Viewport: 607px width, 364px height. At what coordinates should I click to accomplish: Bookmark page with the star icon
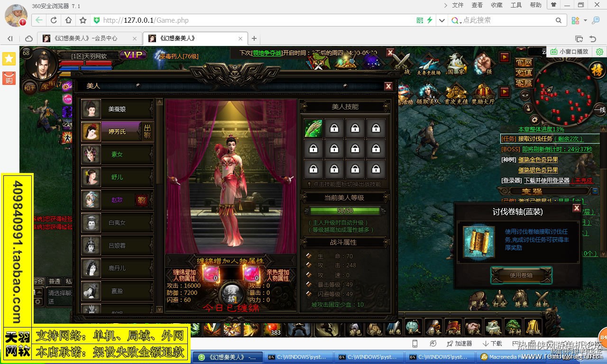click(x=83, y=20)
